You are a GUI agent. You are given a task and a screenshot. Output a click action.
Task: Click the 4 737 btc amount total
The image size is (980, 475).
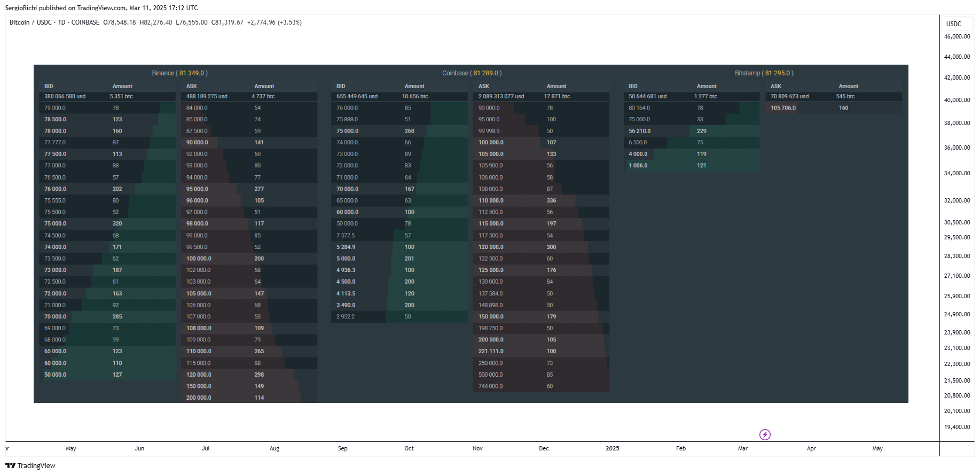(263, 97)
